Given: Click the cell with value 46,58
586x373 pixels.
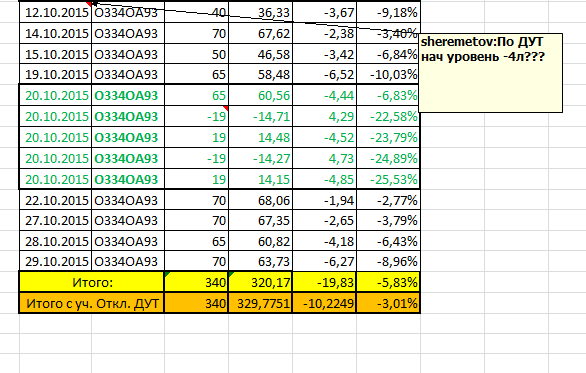Looking at the screenshot, I should pyautogui.click(x=260, y=54).
